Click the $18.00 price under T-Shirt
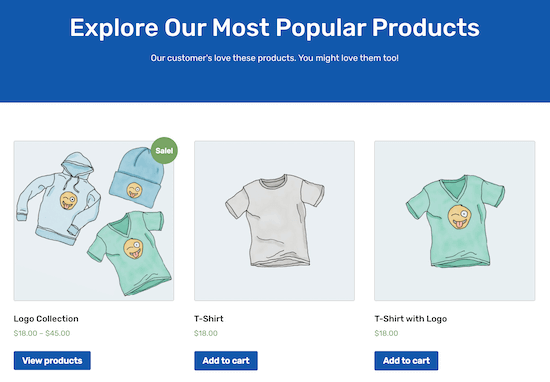The width and height of the screenshot is (550, 382). click(x=206, y=333)
